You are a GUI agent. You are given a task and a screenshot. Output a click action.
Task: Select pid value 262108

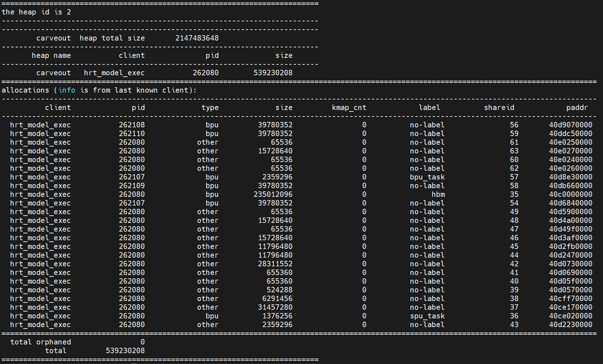(131, 125)
